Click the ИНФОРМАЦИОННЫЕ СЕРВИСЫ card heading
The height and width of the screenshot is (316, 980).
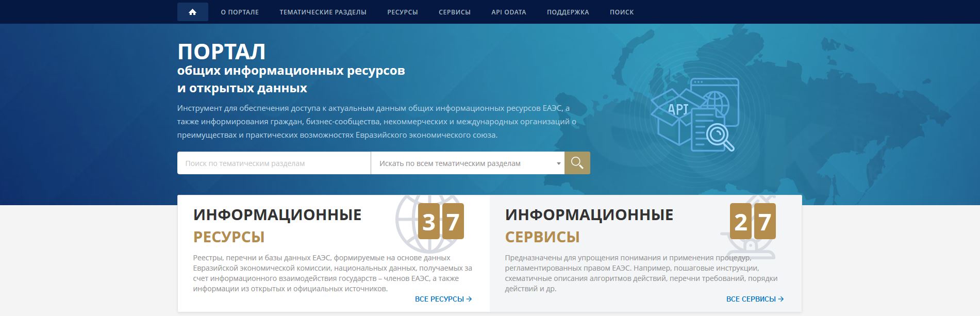[589, 225]
